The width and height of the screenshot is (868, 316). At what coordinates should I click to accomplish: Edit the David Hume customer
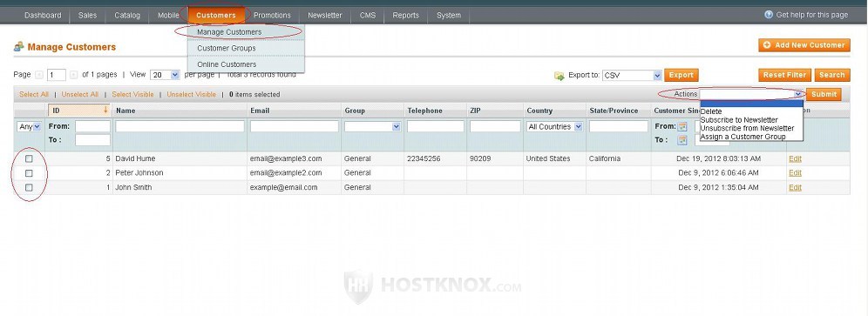[x=795, y=158]
